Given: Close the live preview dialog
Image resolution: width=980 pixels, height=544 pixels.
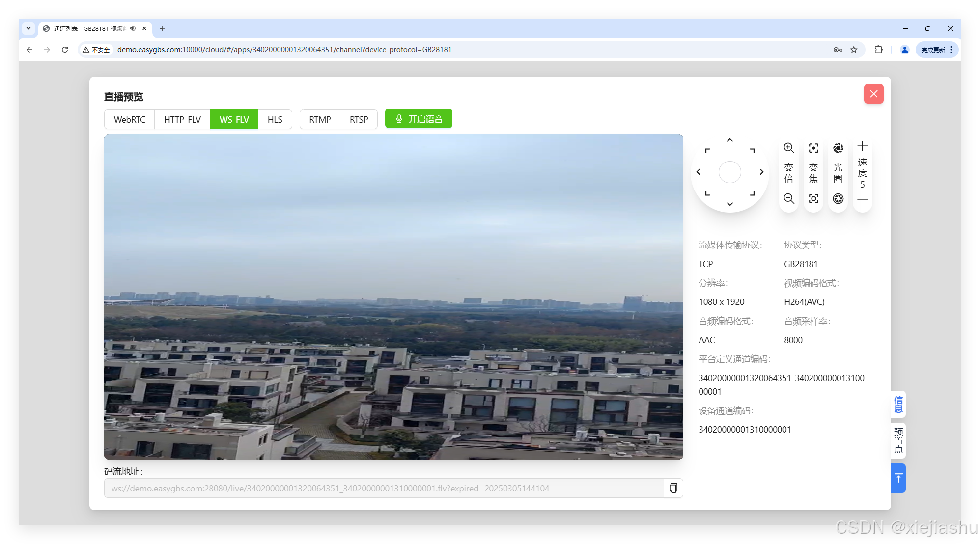Looking at the screenshot, I should tap(873, 94).
